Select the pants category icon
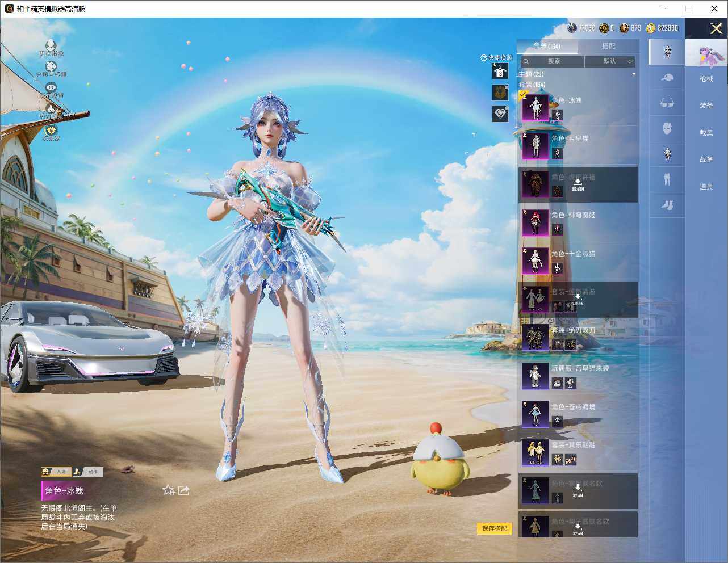The width and height of the screenshot is (728, 563). click(667, 179)
